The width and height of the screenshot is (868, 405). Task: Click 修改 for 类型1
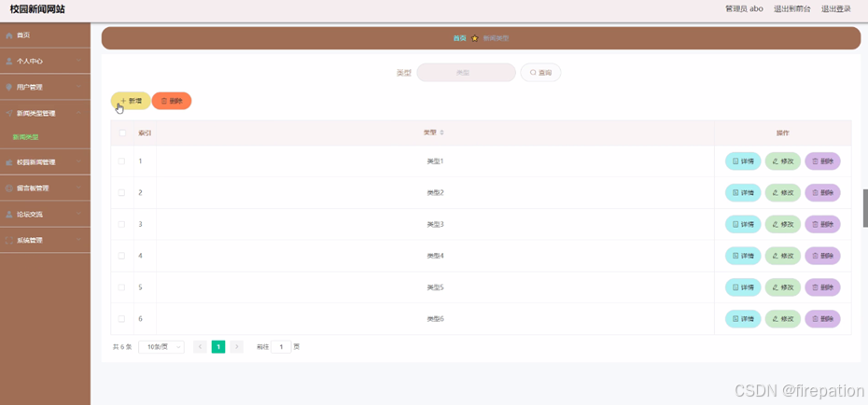[783, 161]
